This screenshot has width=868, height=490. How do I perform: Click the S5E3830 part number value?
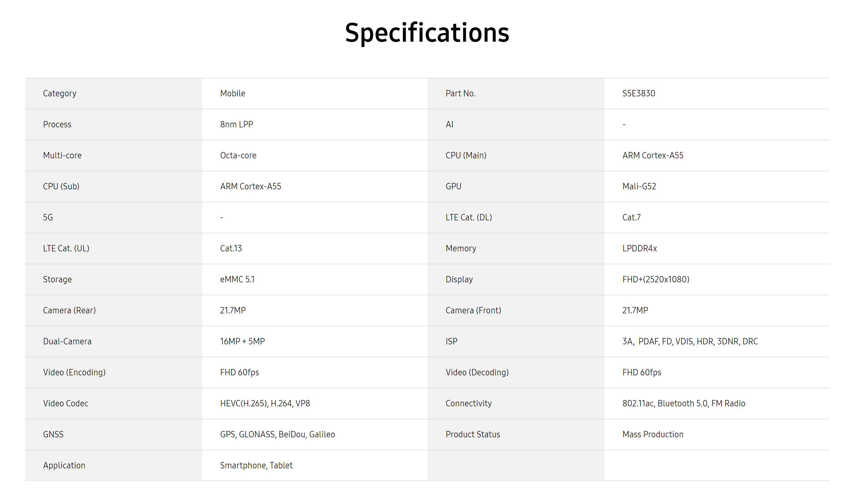point(638,93)
